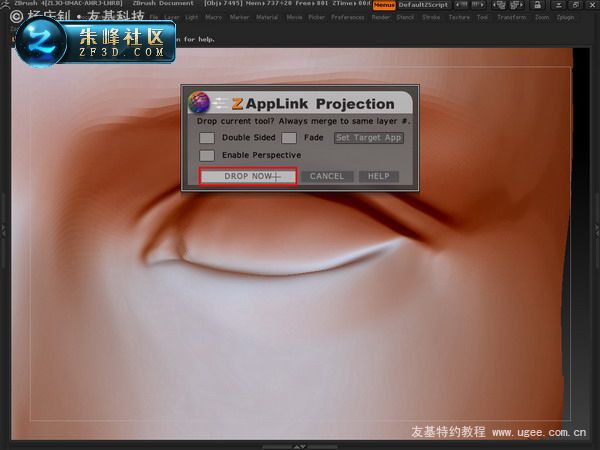This screenshot has width=600, height=450.
Task: Click the DefaultZScript button
Action: (423, 5)
